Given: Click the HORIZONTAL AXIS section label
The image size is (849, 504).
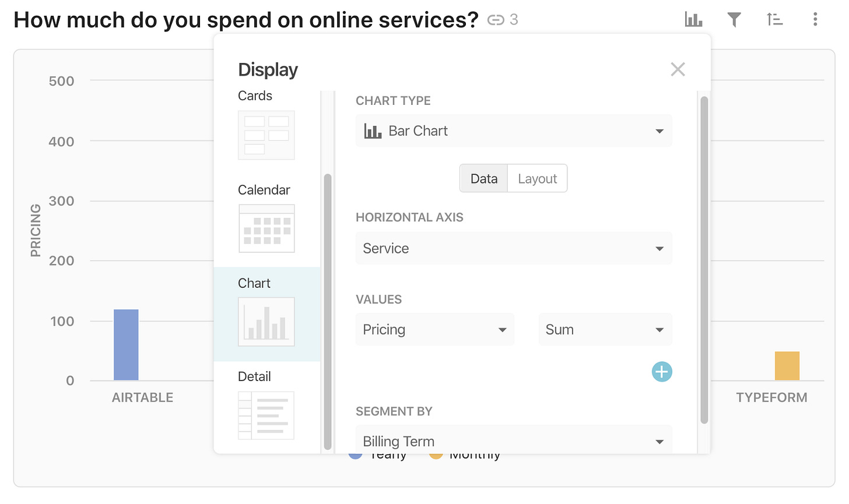Looking at the screenshot, I should click(409, 217).
